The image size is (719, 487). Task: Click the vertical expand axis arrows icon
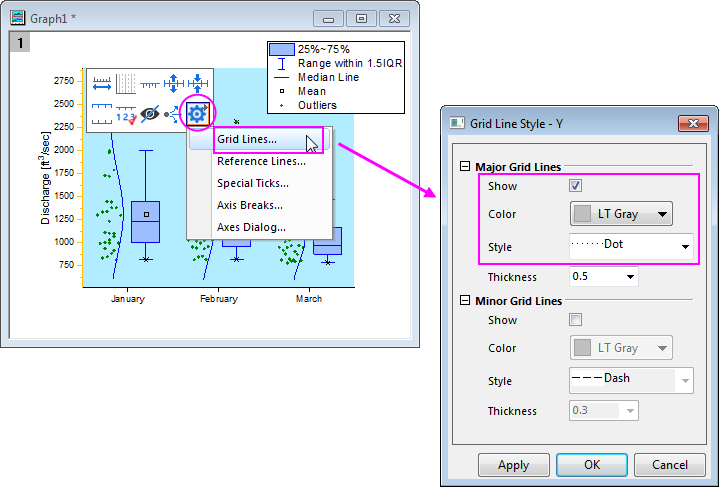pyautogui.click(x=175, y=84)
